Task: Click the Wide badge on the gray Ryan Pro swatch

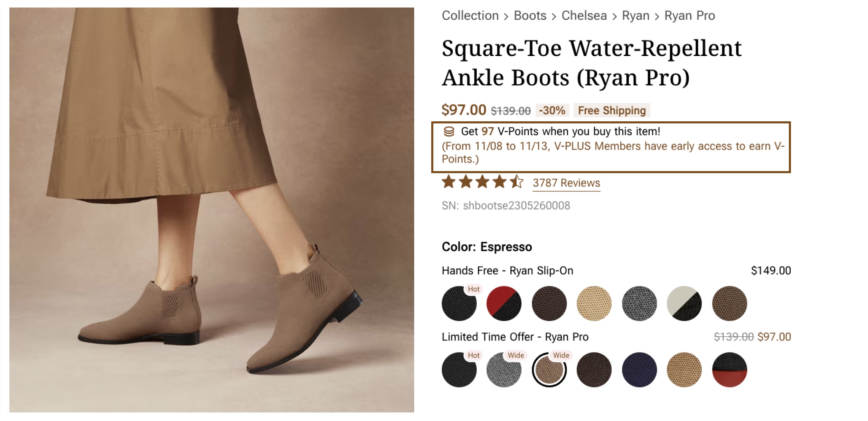Action: click(516, 355)
